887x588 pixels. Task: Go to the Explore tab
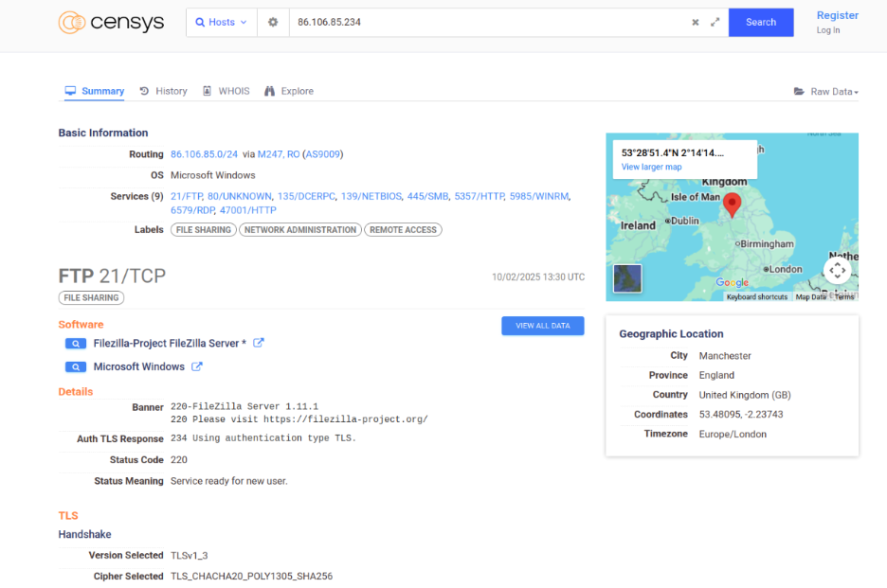289,91
